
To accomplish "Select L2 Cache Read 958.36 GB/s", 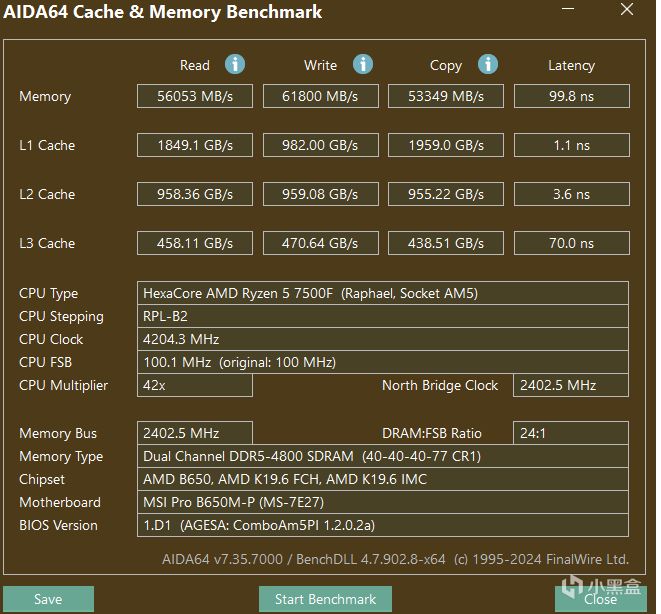I will click(195, 194).
